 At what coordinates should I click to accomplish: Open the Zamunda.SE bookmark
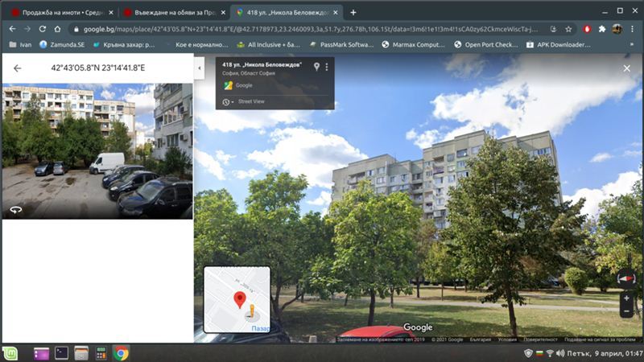point(61,44)
